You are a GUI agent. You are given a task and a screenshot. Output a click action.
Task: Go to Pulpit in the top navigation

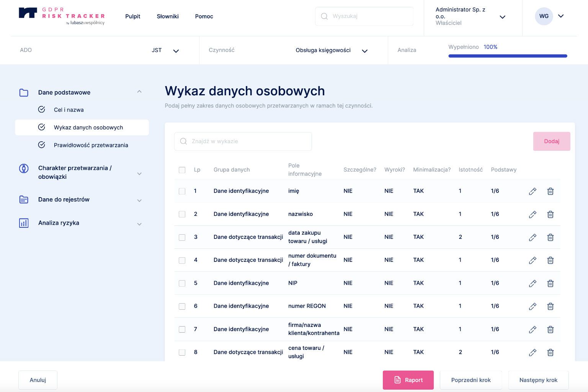[x=132, y=16]
